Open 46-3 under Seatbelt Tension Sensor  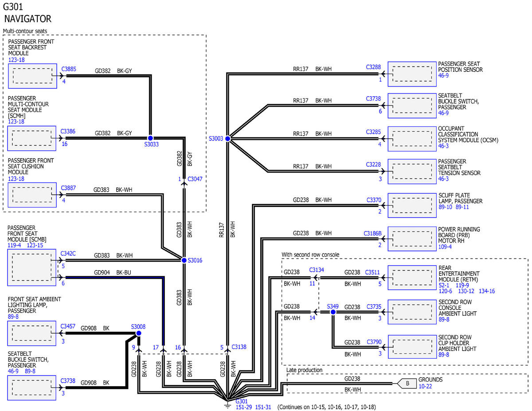[443, 179]
